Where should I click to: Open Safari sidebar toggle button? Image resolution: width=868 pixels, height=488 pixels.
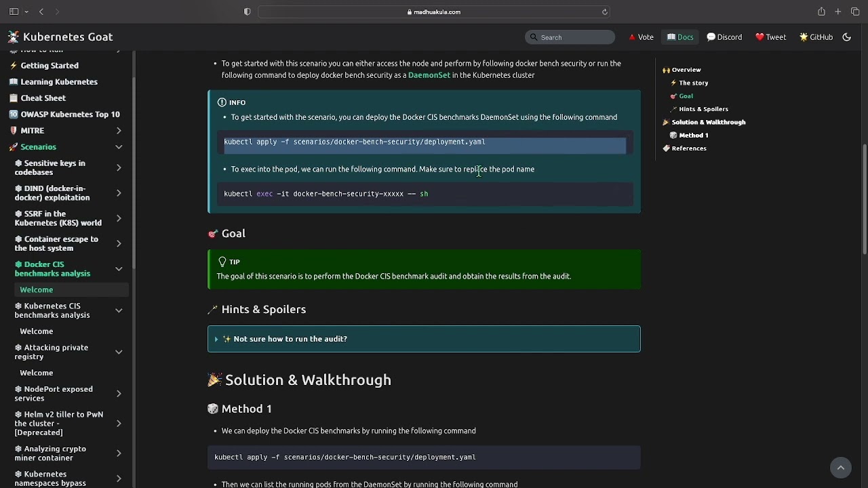click(14, 12)
